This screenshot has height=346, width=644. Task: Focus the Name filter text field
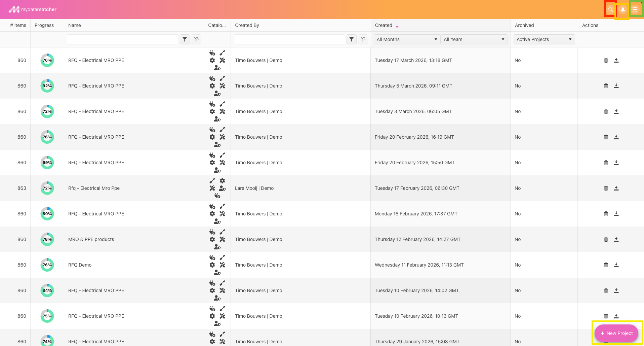(x=123, y=39)
